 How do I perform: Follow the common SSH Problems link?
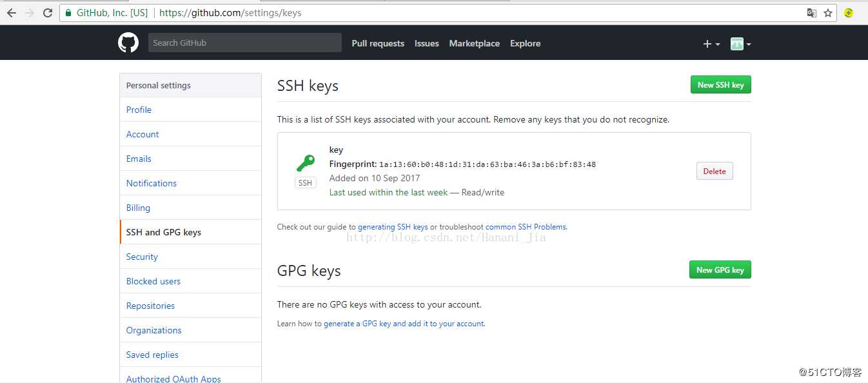pyautogui.click(x=526, y=227)
